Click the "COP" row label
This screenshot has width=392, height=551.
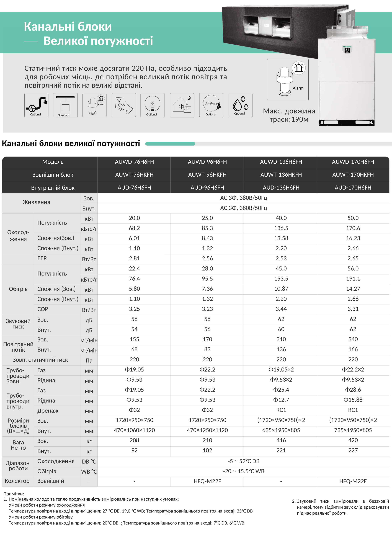(x=43, y=309)
